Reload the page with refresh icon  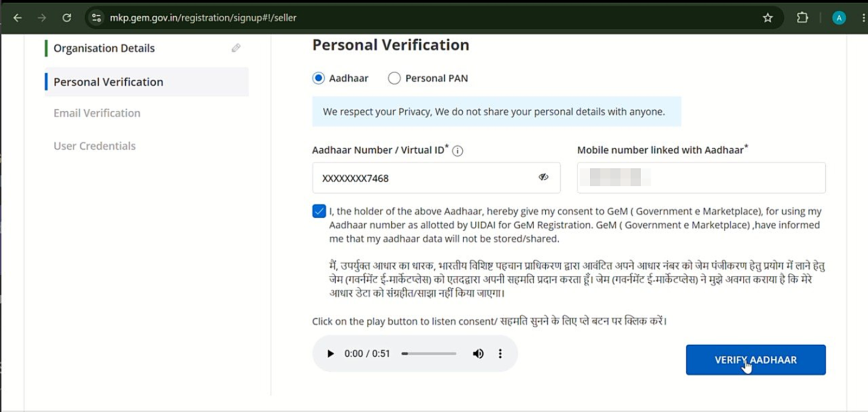tap(67, 18)
